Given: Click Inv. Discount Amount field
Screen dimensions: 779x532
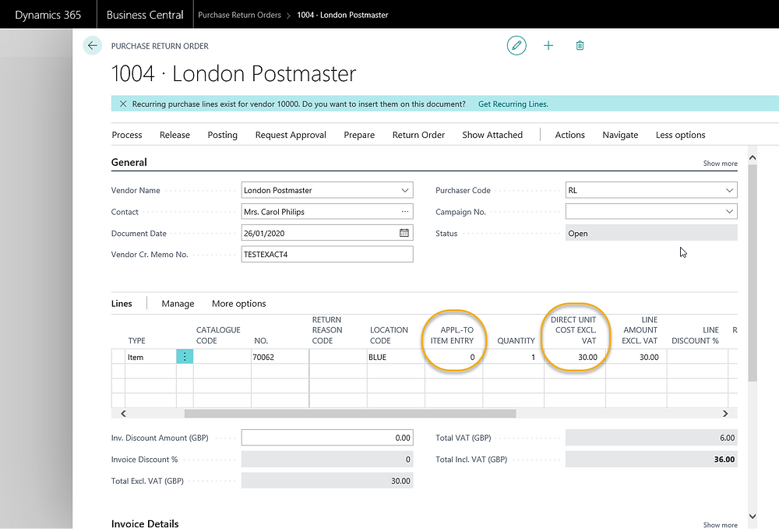Looking at the screenshot, I should pyautogui.click(x=327, y=438).
